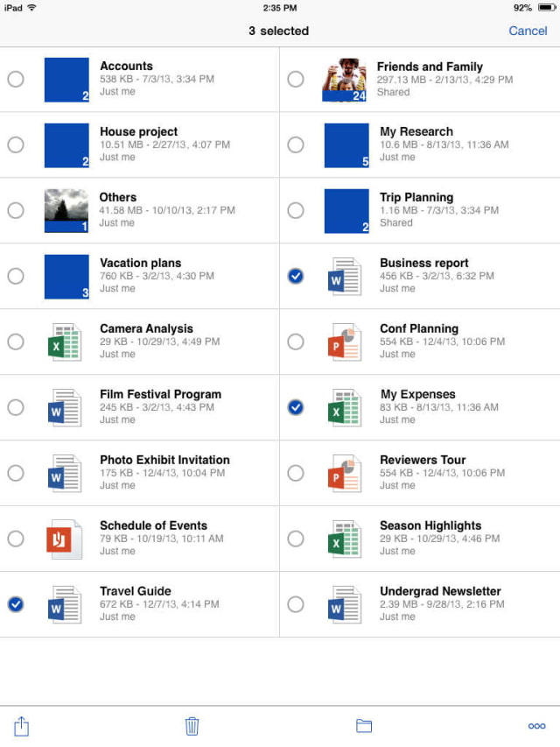Select the Accounts folder checkbox
Screen dimensions: 560x747
coord(16,79)
